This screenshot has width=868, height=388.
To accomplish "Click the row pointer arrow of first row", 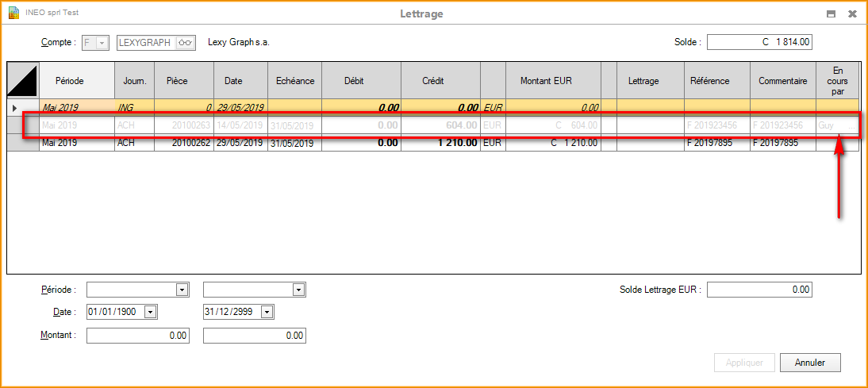I will (x=14, y=107).
